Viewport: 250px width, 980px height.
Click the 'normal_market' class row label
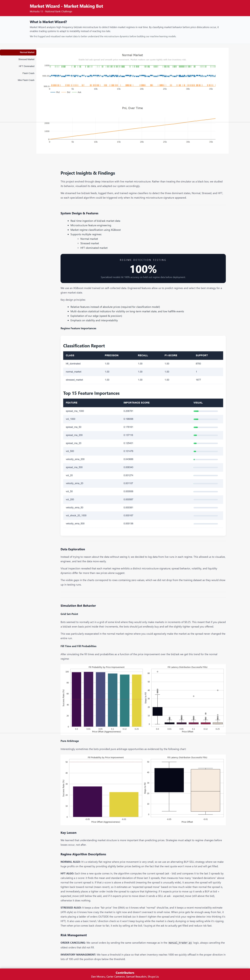73,372
